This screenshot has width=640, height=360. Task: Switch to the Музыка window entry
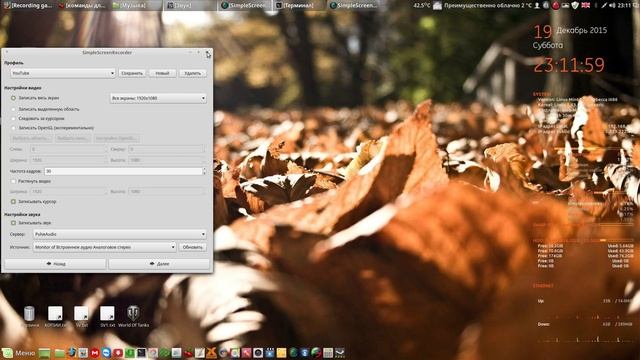[x=135, y=5]
